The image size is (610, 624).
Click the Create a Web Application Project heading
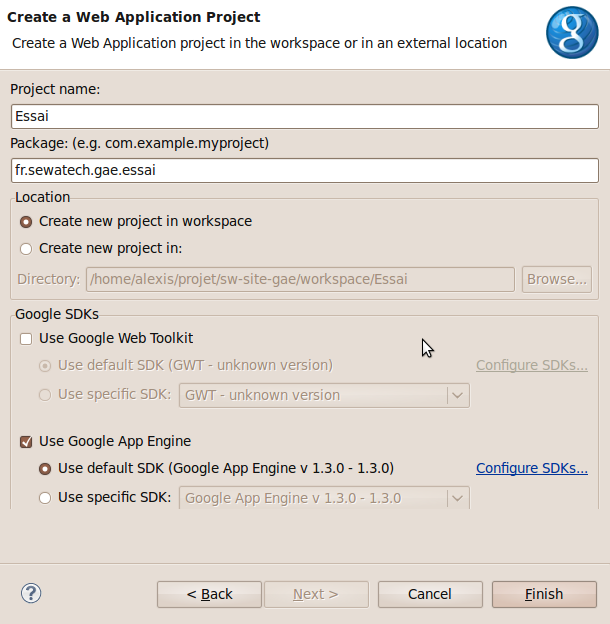134,17
